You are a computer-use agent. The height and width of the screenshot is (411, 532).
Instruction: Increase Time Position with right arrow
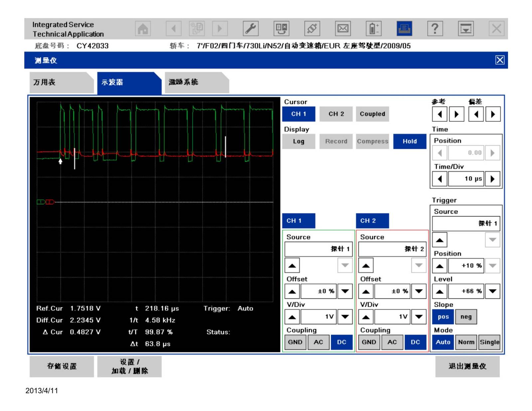click(x=492, y=153)
